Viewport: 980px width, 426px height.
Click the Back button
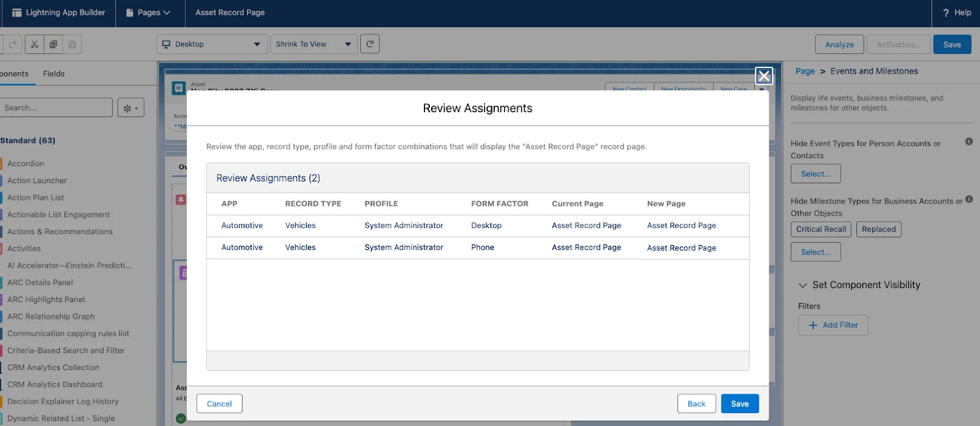[x=696, y=404]
